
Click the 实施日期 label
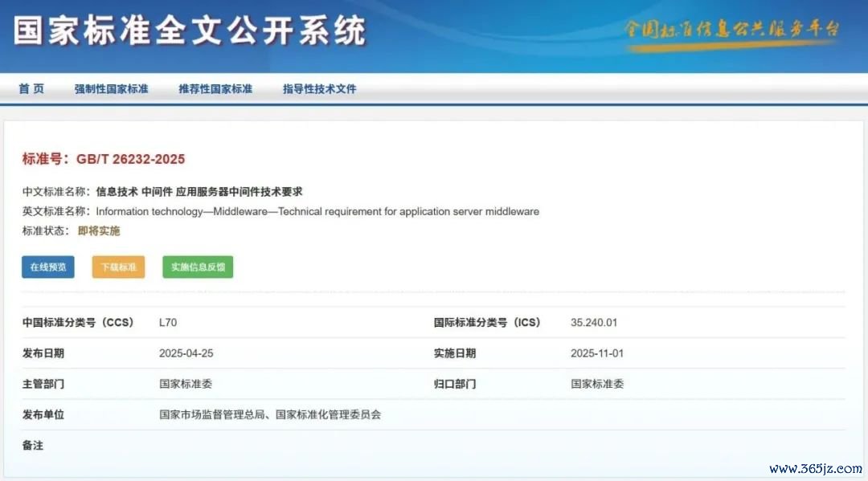(x=454, y=353)
